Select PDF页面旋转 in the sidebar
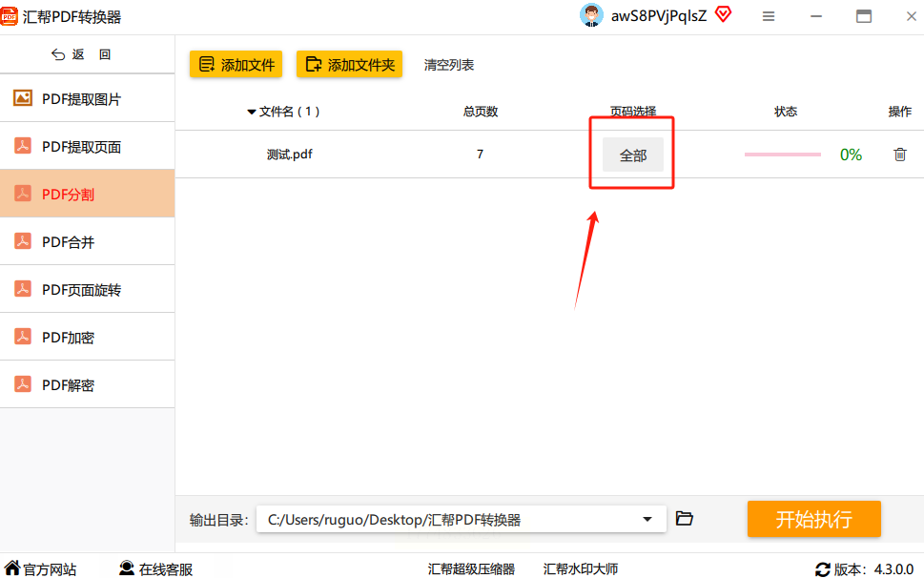Image resolution: width=924 pixels, height=578 pixels. [87, 289]
